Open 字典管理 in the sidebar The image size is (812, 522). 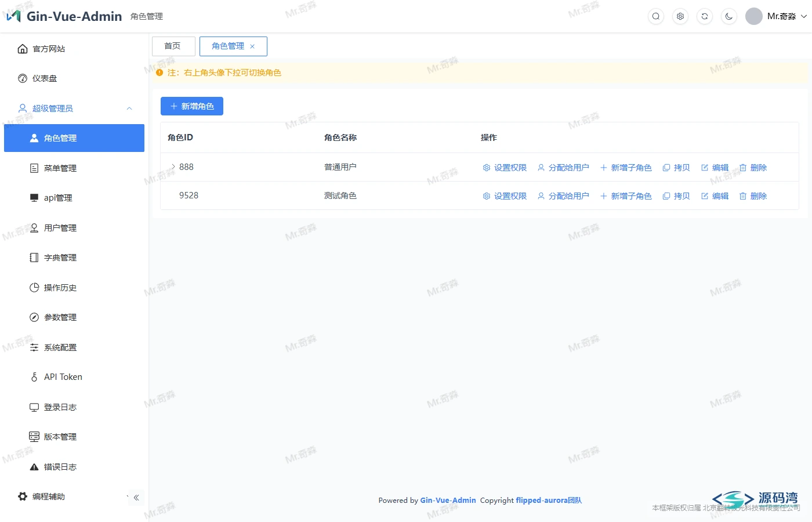74,258
